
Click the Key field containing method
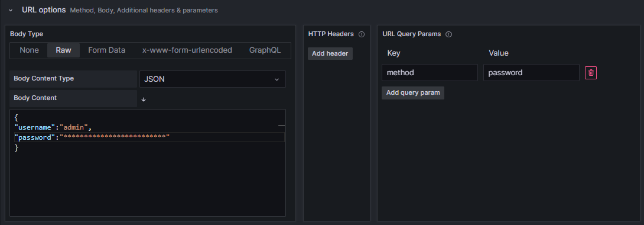[x=430, y=72]
